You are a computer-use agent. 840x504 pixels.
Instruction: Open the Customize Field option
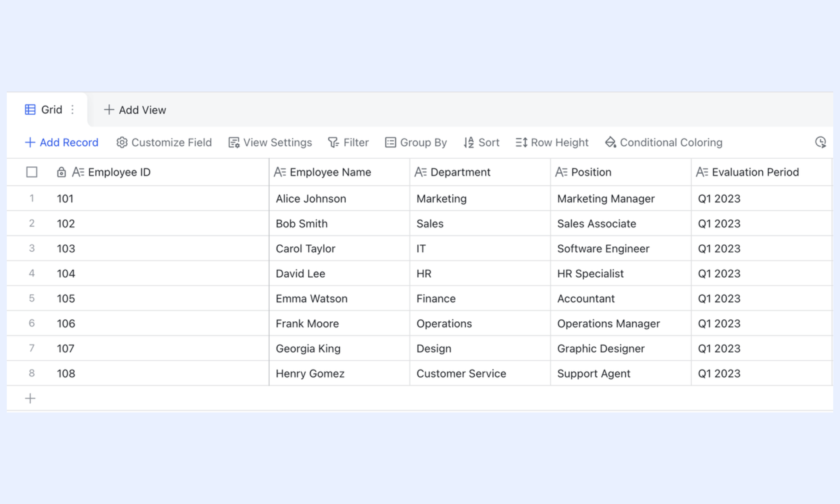(x=164, y=142)
